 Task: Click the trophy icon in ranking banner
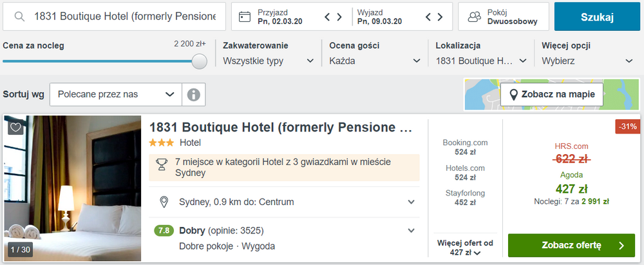pos(162,164)
